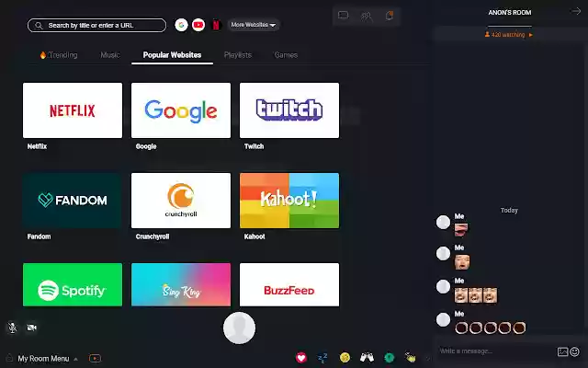Click the Write a message field
The height and width of the screenshot is (368, 588).
[x=495, y=351]
